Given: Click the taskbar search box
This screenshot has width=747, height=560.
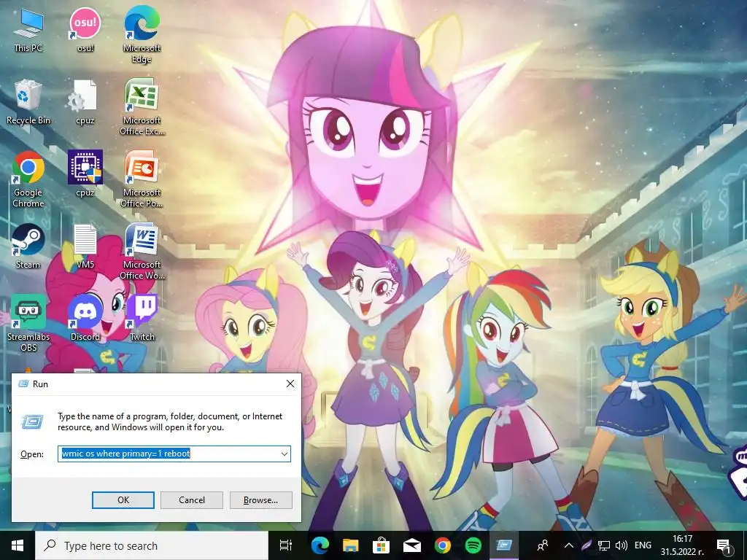Looking at the screenshot, I should click(x=152, y=545).
